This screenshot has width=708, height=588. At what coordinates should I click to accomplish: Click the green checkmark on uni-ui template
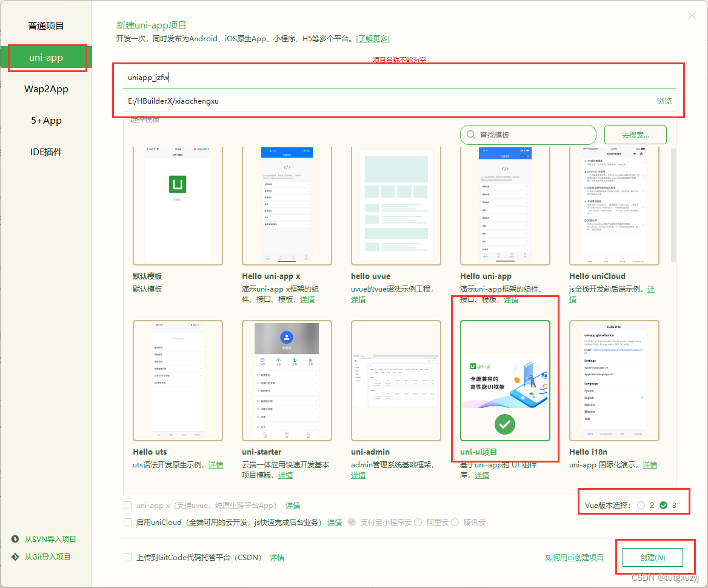pyautogui.click(x=504, y=424)
